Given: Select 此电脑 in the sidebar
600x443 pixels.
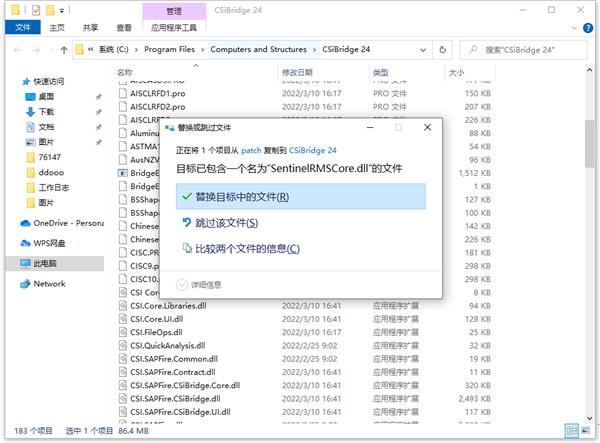Looking at the screenshot, I should (55, 263).
